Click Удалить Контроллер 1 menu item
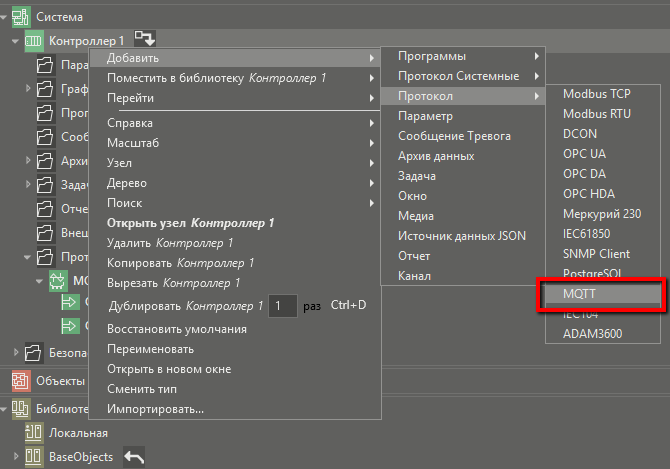This screenshot has width=670, height=469. click(x=170, y=243)
